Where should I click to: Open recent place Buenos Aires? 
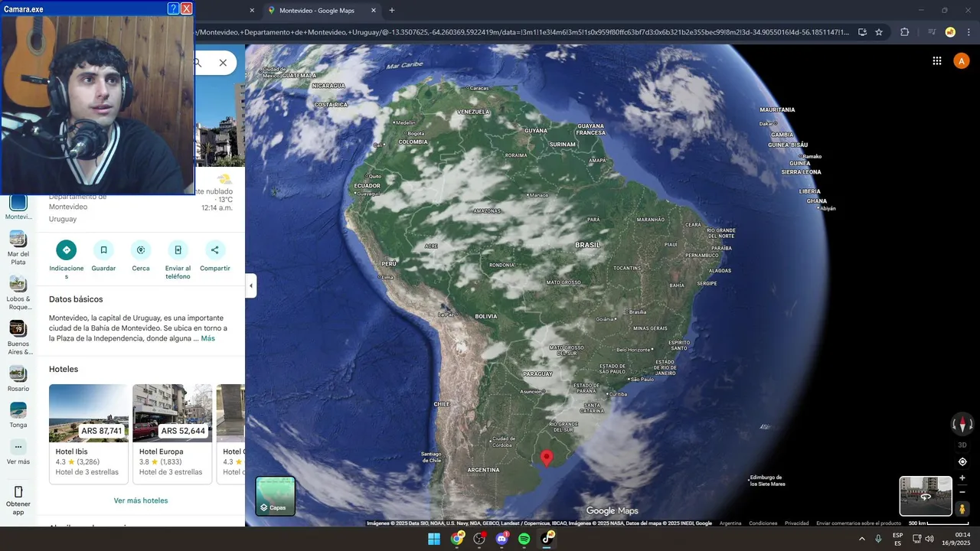click(18, 338)
